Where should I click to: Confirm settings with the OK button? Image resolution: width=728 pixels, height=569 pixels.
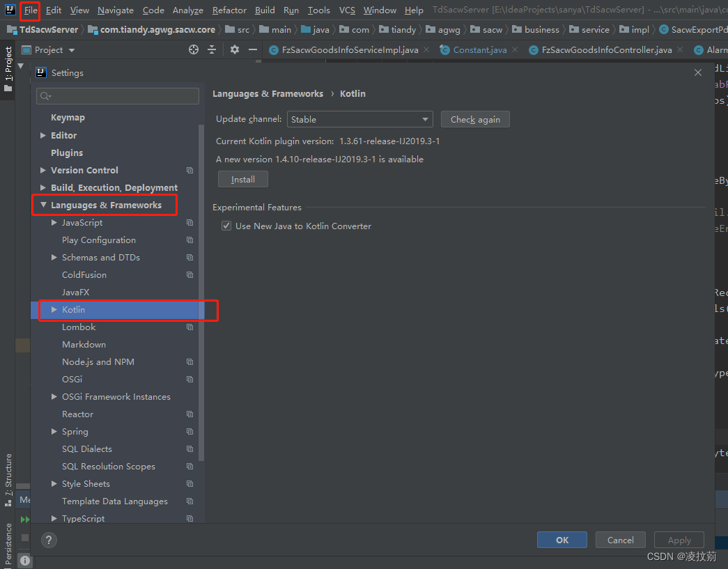coord(562,540)
